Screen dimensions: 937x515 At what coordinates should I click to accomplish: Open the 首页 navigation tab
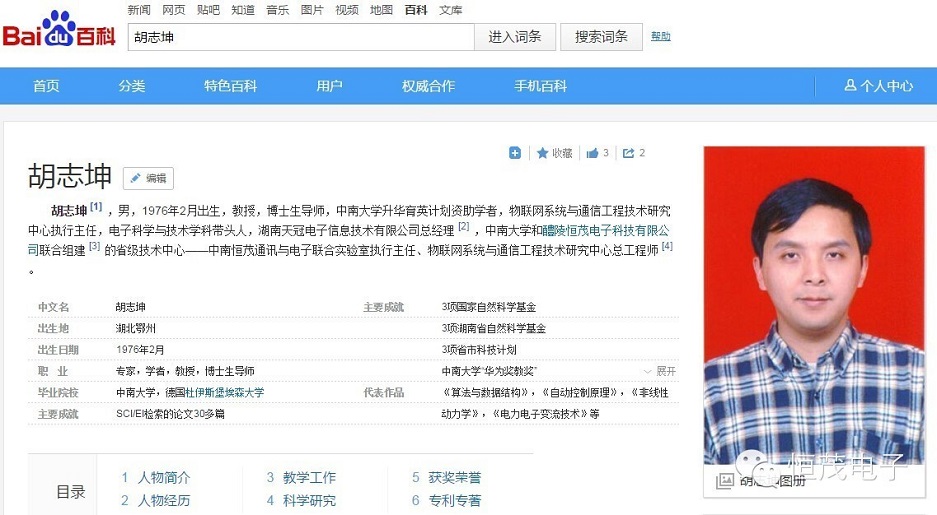[x=46, y=86]
